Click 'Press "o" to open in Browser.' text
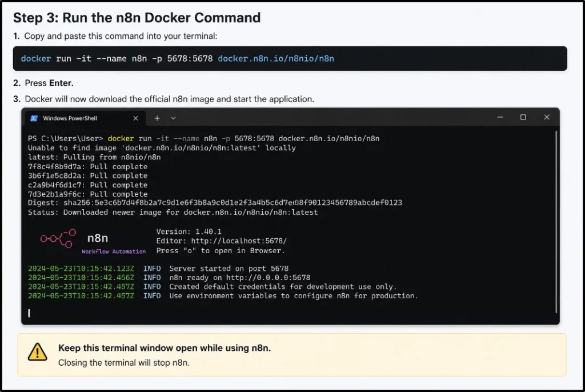This screenshot has width=585, height=392. (x=221, y=250)
